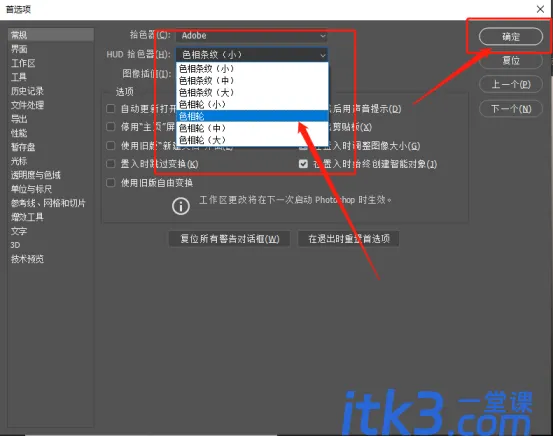This screenshot has width=553, height=437.
Task: Choose 色相条纹（大） from list
Action: pyautogui.click(x=252, y=92)
